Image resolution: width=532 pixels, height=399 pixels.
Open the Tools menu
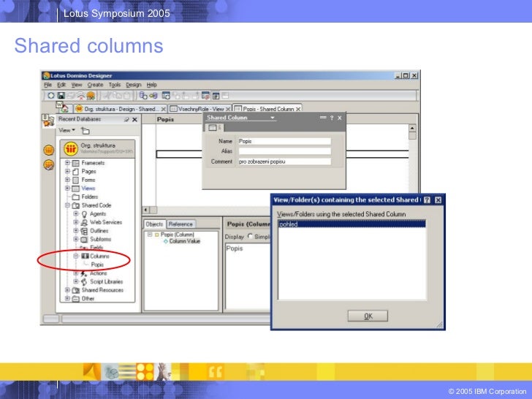pos(115,85)
